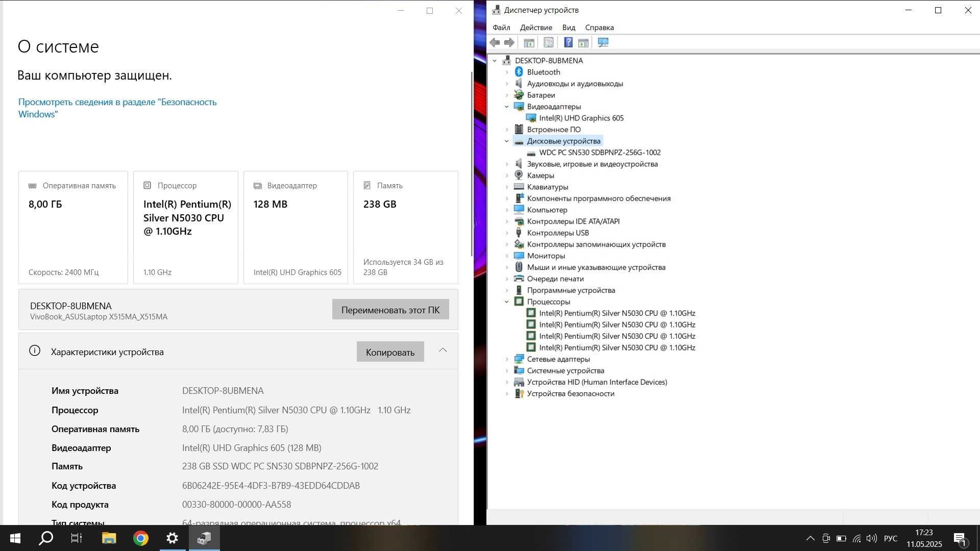Click the Переименовать этот ПК button
The image size is (980, 551).
coord(390,310)
